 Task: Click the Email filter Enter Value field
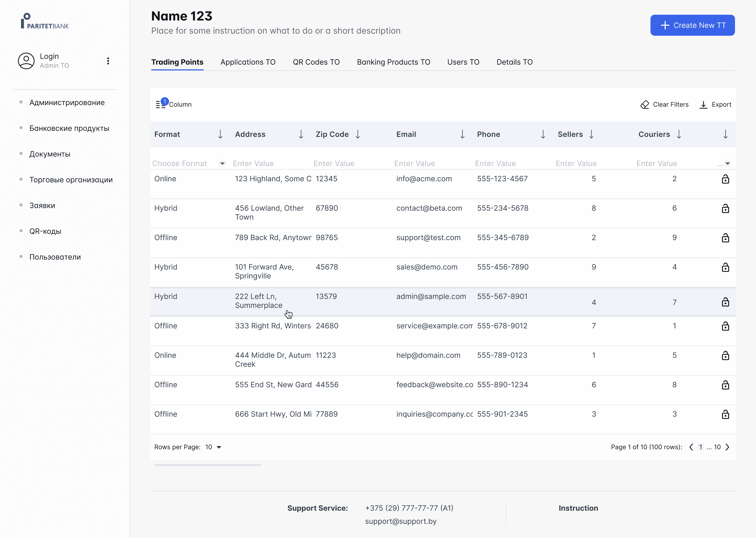[x=414, y=163]
